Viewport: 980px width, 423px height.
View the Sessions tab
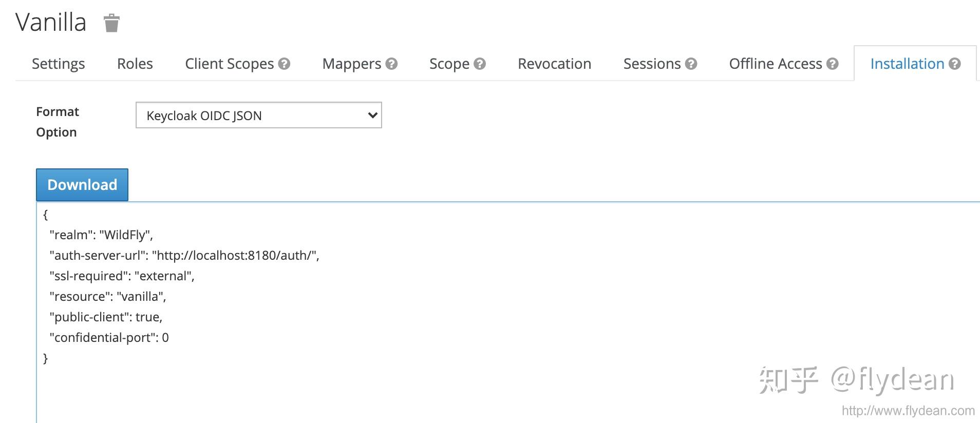click(x=651, y=64)
